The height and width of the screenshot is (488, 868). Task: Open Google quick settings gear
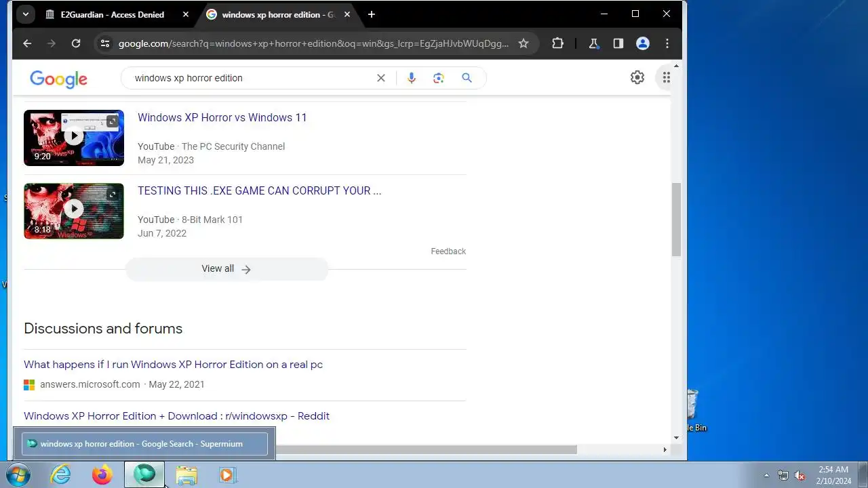637,77
